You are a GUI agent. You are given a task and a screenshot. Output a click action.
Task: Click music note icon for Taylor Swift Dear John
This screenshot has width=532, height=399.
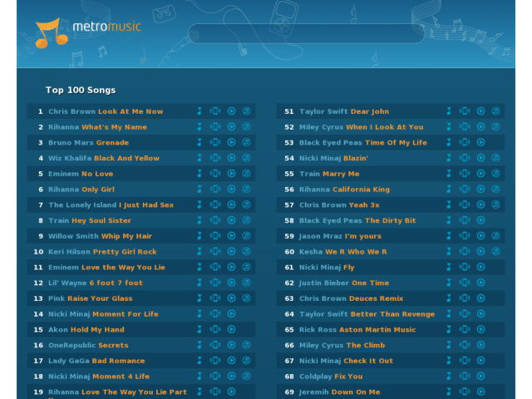[449, 111]
